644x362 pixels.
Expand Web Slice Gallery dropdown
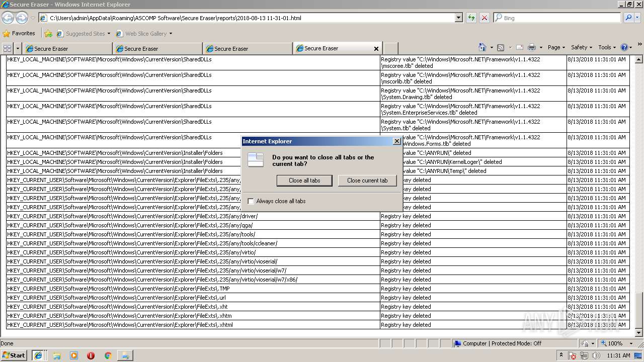[171, 34]
